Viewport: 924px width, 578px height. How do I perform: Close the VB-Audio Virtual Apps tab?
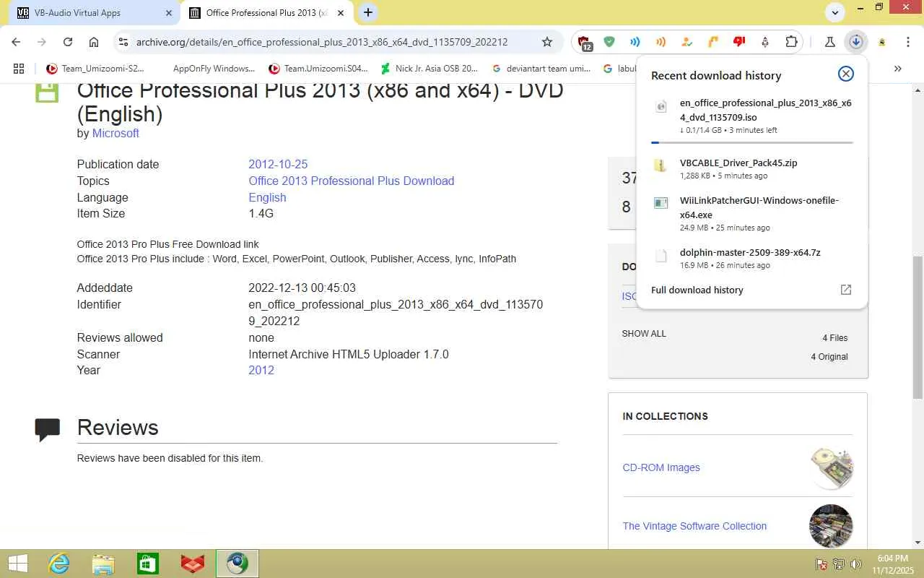tap(169, 12)
